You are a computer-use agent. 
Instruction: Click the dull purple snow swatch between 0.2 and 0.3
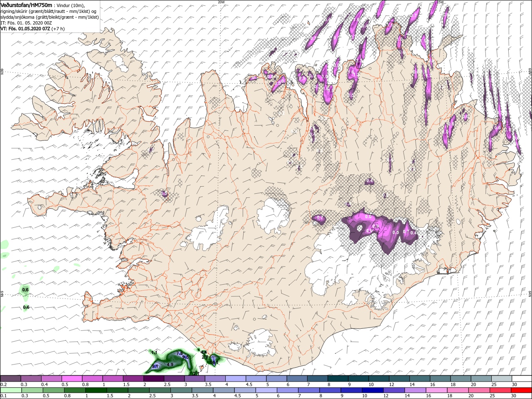[x=10, y=379]
